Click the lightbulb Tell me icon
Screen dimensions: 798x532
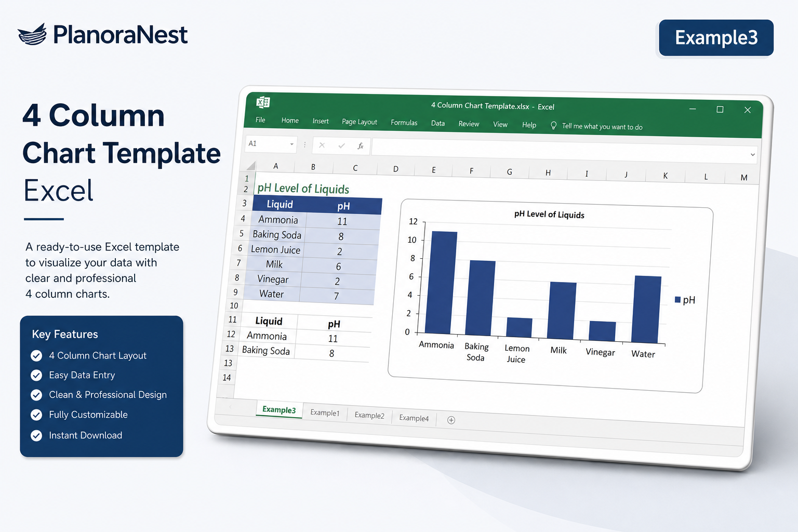pyautogui.click(x=553, y=126)
